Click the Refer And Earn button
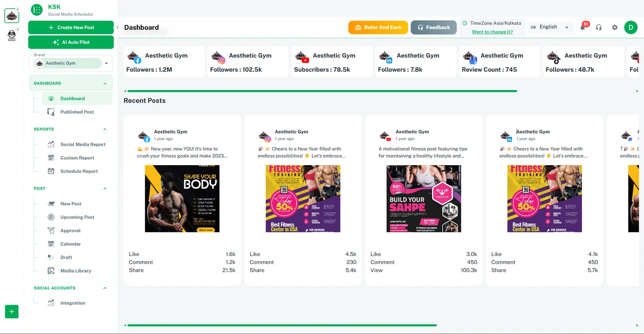644x334 pixels. [378, 27]
